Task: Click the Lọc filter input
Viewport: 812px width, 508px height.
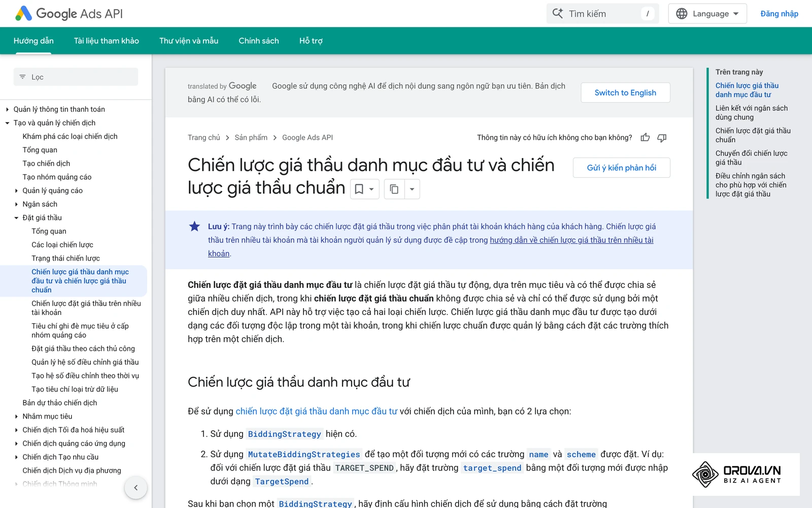Action: (x=76, y=77)
